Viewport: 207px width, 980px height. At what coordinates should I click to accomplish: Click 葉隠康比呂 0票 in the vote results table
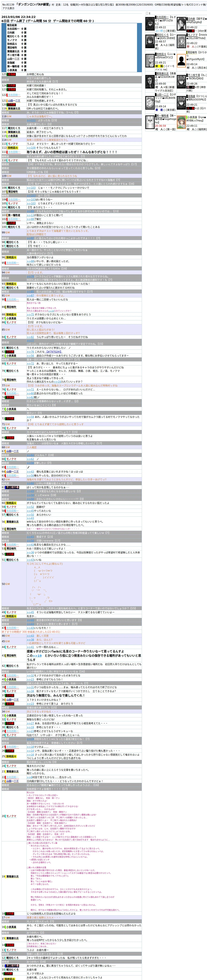(x=17, y=51)
